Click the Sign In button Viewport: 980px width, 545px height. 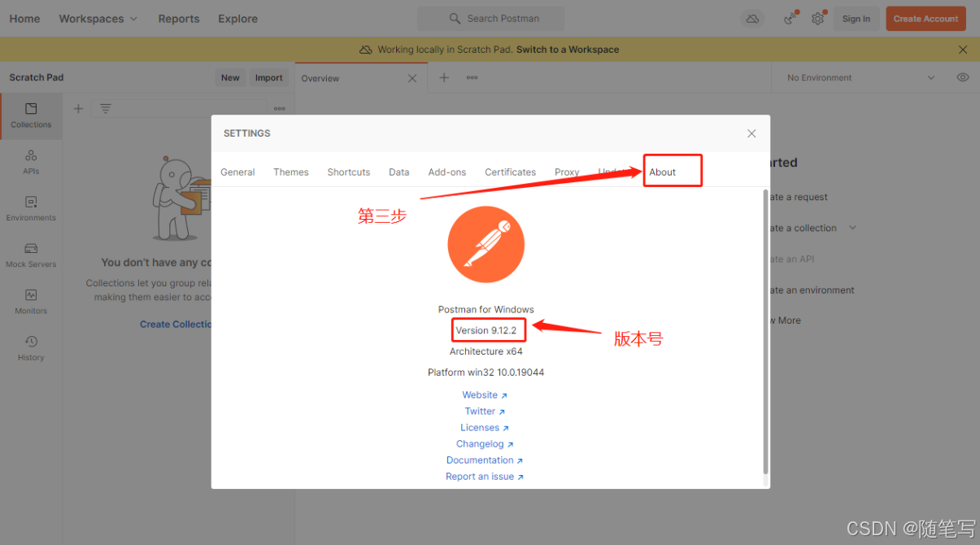click(856, 19)
